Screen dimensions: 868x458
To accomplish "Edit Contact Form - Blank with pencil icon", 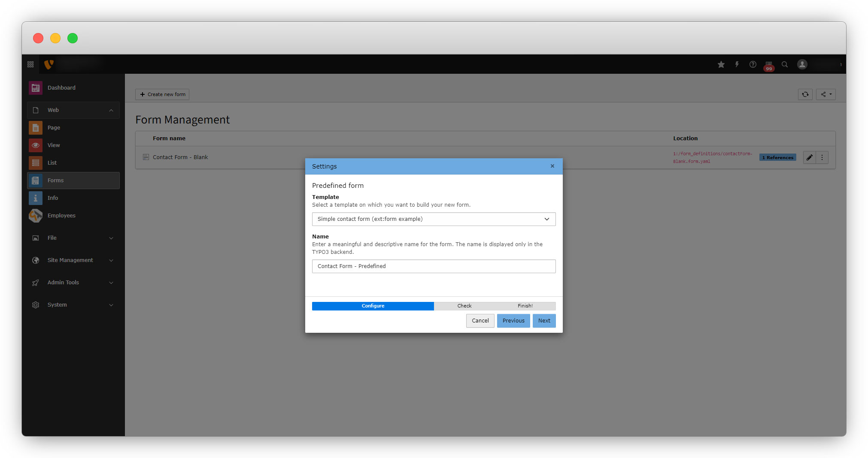I will pos(809,157).
